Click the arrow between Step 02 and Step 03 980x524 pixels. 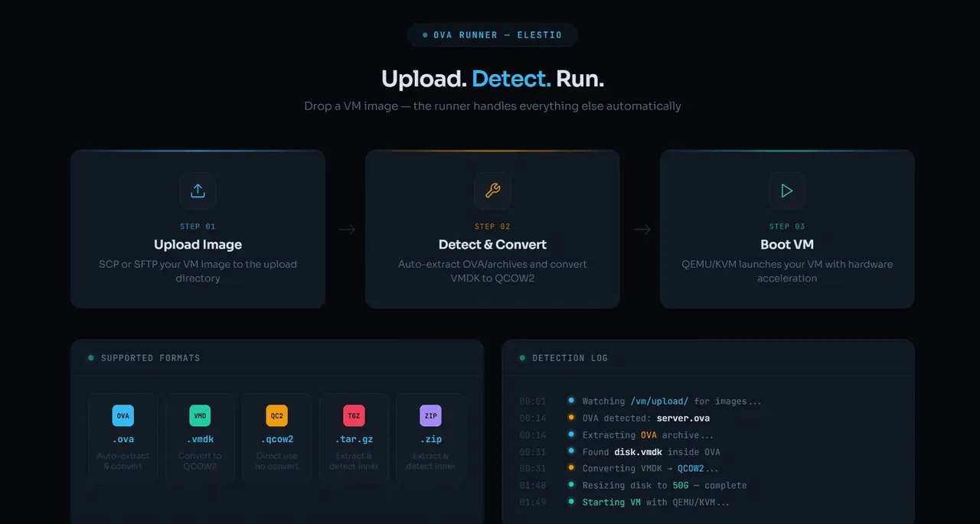(642, 229)
